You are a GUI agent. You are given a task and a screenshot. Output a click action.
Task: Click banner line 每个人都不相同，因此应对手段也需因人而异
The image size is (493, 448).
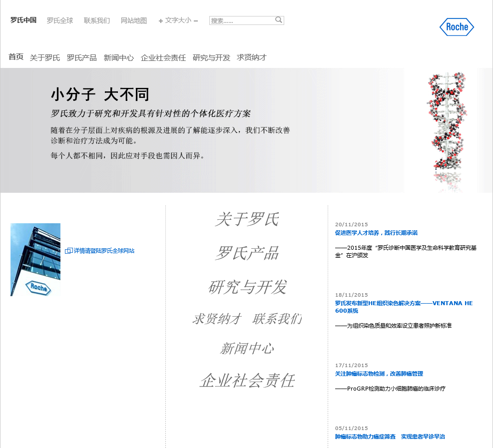click(x=127, y=156)
